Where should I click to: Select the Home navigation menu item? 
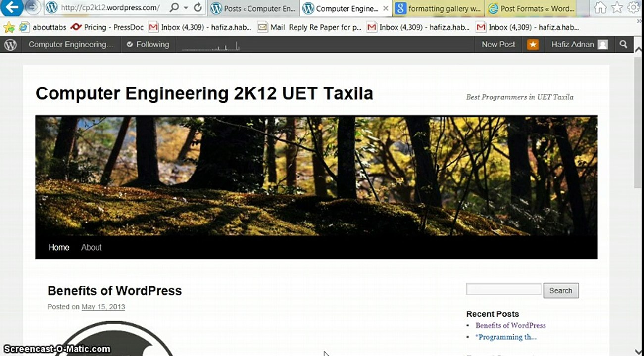click(x=59, y=247)
